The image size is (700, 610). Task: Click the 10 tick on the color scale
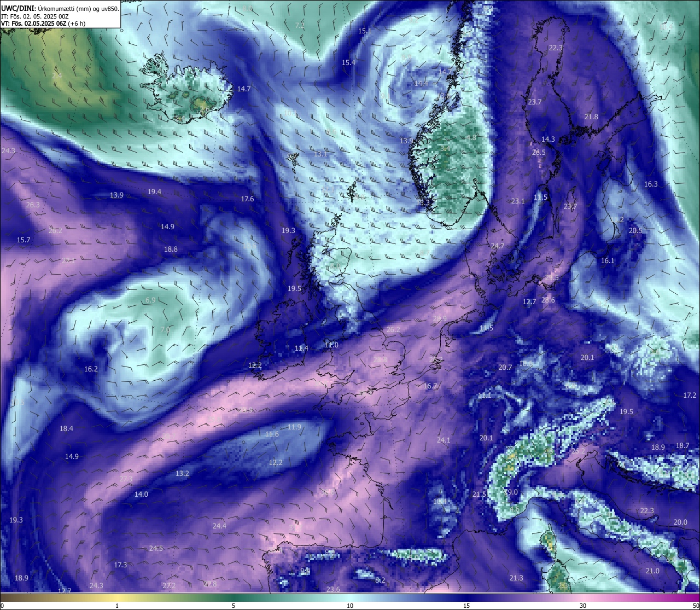click(350, 606)
